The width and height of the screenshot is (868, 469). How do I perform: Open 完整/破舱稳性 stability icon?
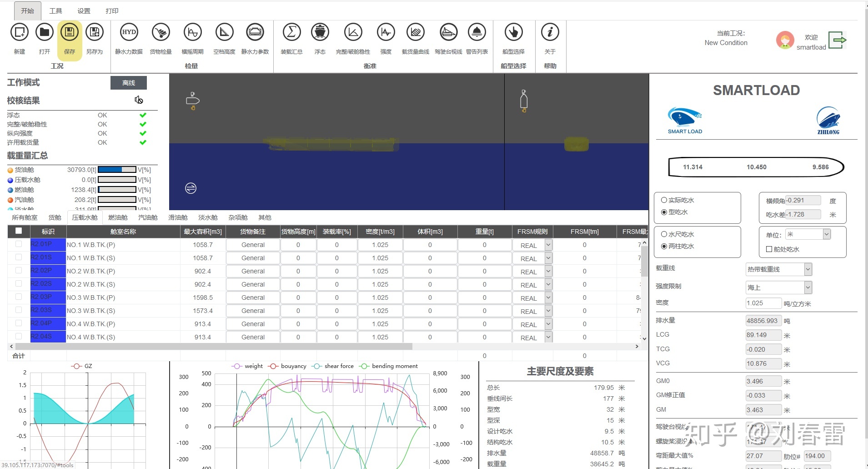pyautogui.click(x=353, y=32)
